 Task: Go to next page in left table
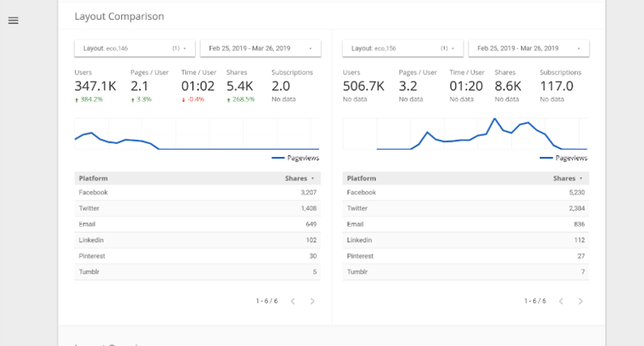(x=312, y=301)
